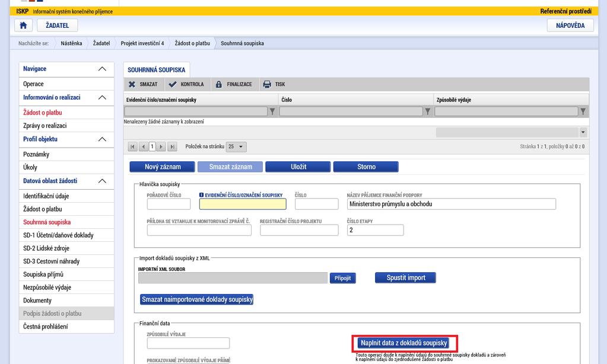
Task: Collapse the Datová oblast žádosti section
Action: click(102, 181)
